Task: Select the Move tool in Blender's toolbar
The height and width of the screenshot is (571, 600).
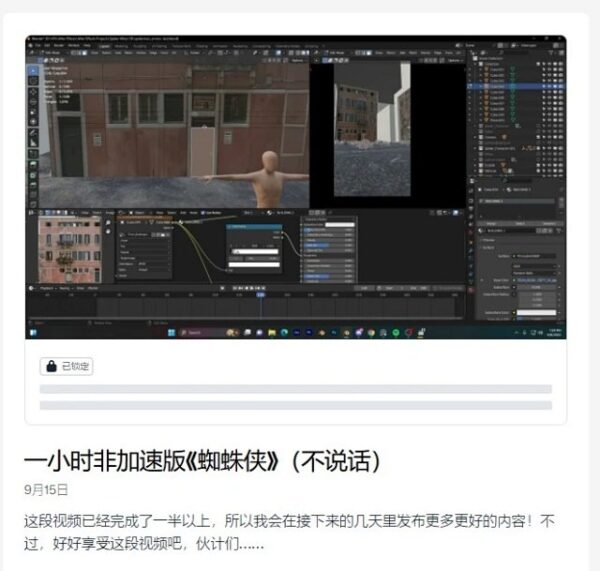Action: 33,92
